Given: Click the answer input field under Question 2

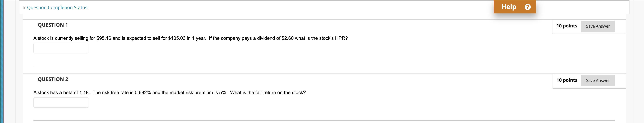Looking at the screenshot, I should (x=61, y=102).
